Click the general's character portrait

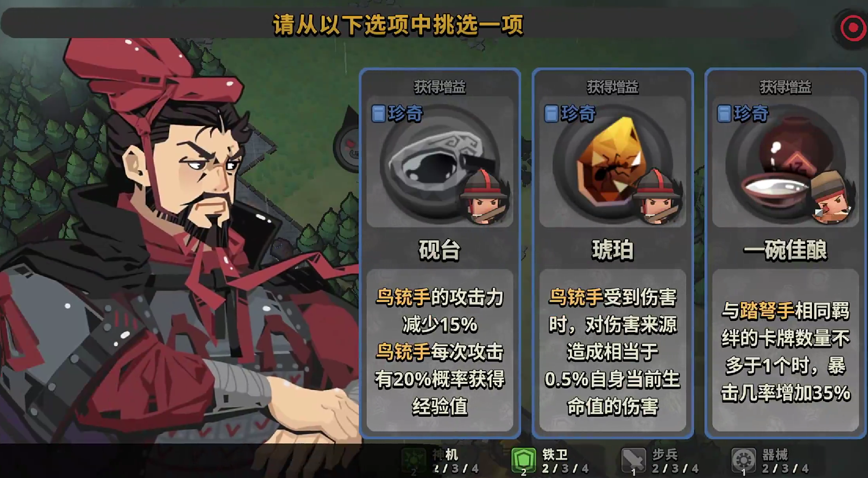173,246
